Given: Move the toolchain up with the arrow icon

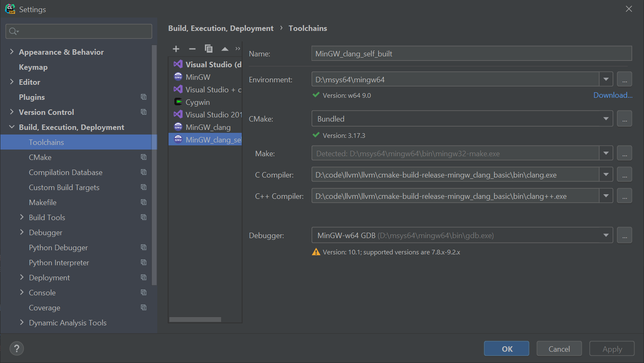Looking at the screenshot, I should click(x=225, y=48).
